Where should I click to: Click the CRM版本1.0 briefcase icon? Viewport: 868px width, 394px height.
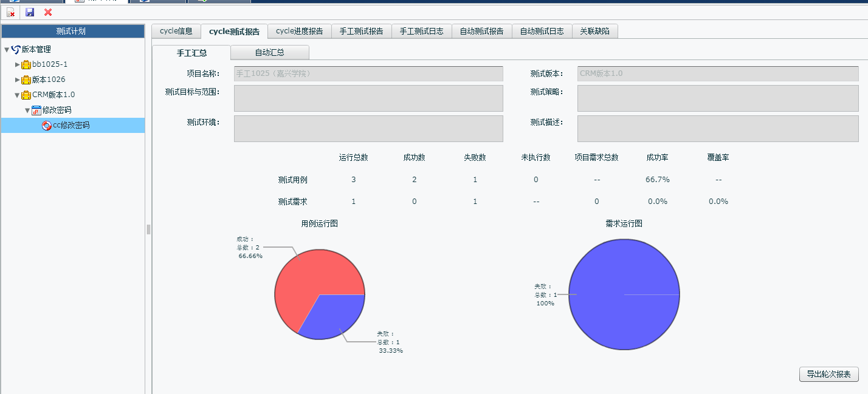(x=26, y=95)
